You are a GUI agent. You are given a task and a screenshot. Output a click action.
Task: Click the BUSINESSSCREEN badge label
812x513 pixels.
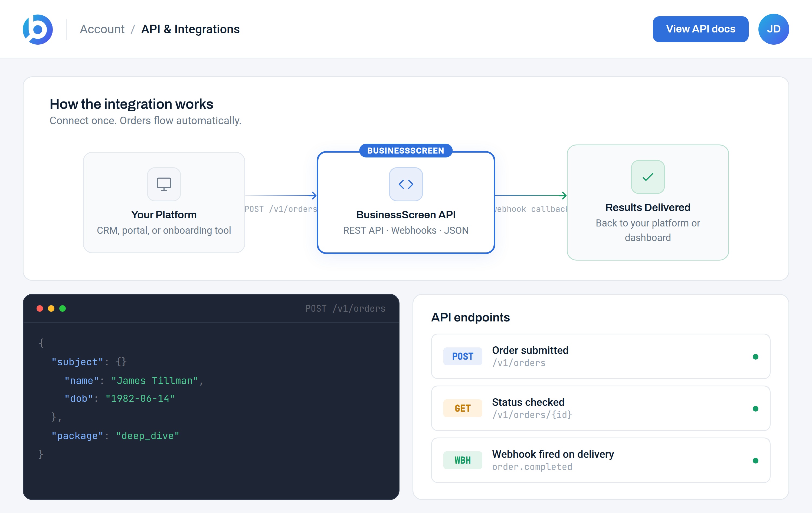coord(406,151)
